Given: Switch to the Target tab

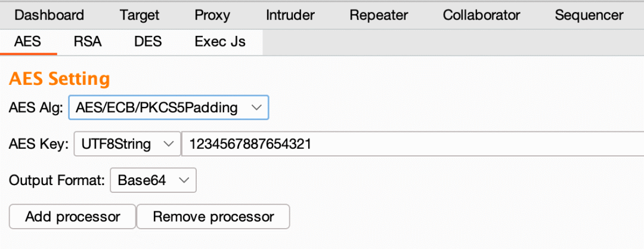Looking at the screenshot, I should (140, 15).
